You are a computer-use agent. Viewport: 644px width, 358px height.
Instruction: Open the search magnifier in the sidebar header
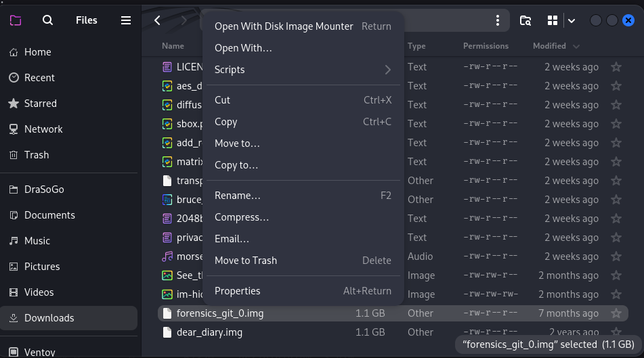(x=47, y=20)
